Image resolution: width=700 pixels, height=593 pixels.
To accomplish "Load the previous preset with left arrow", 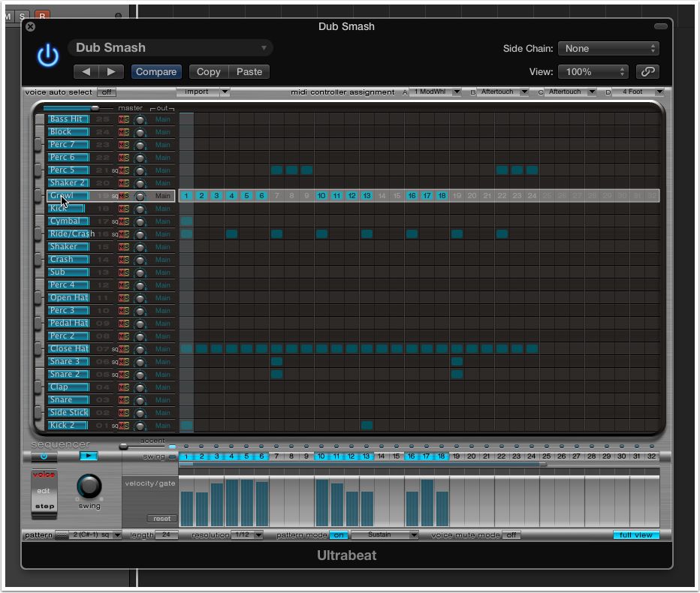I will 86,72.
